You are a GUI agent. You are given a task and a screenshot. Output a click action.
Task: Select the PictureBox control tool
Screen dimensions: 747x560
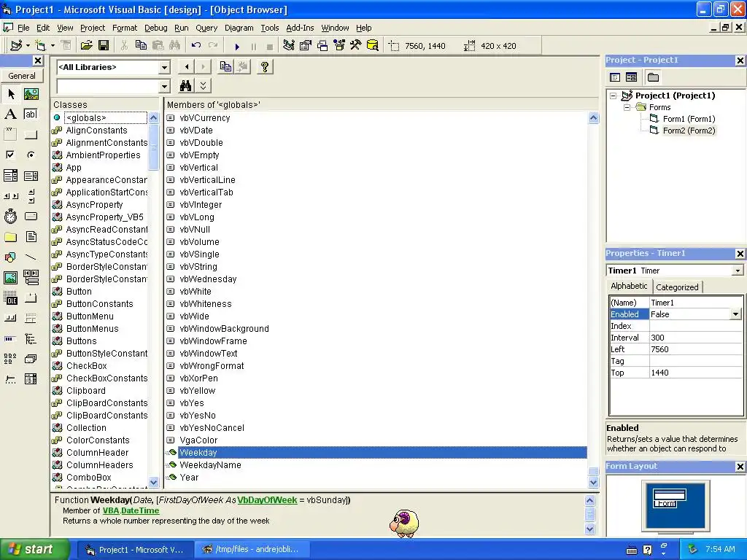pos(31,94)
